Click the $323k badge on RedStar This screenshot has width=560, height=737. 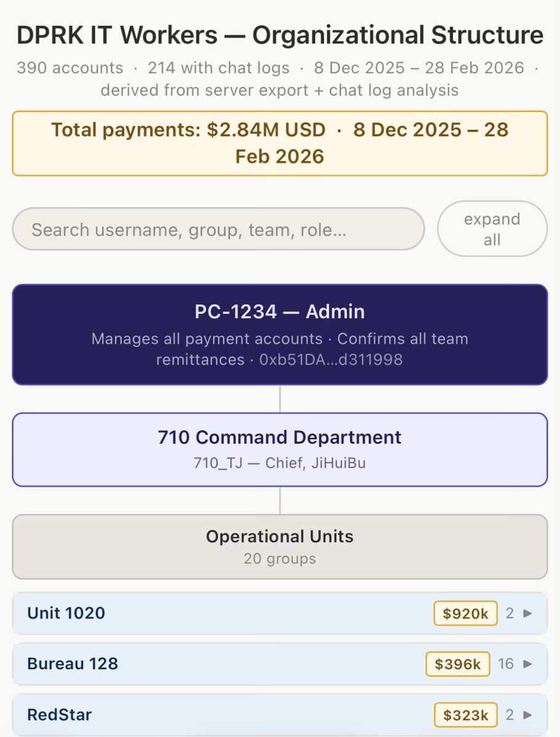[x=466, y=715]
